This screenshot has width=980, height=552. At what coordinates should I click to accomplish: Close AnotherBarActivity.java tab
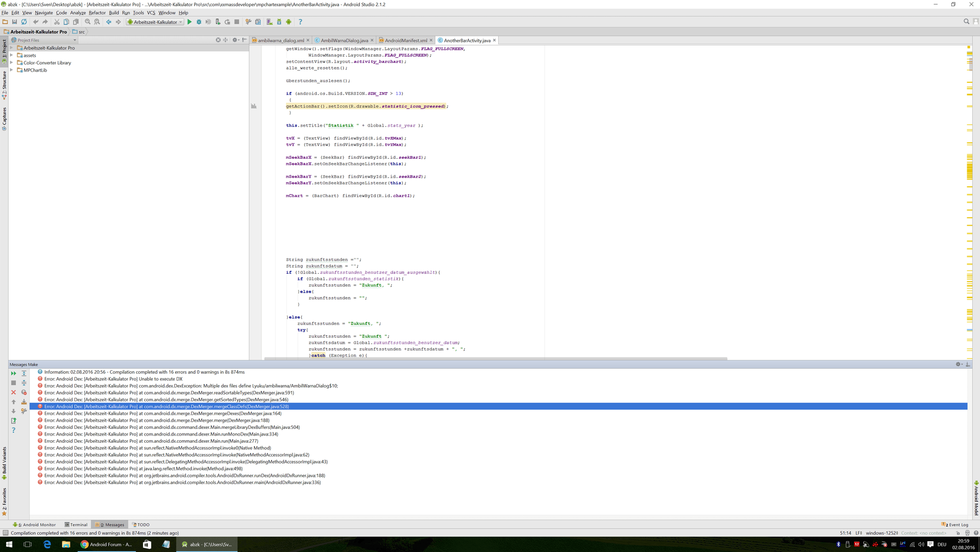[x=494, y=40]
